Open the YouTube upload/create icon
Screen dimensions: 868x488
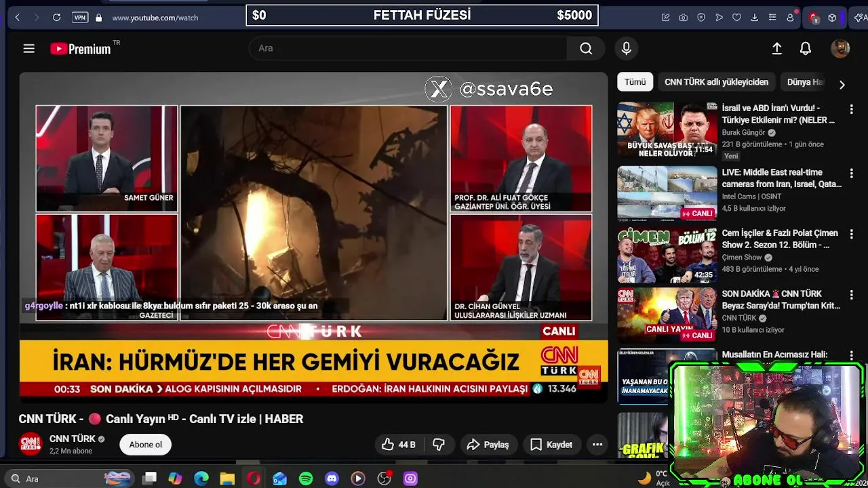(x=777, y=48)
